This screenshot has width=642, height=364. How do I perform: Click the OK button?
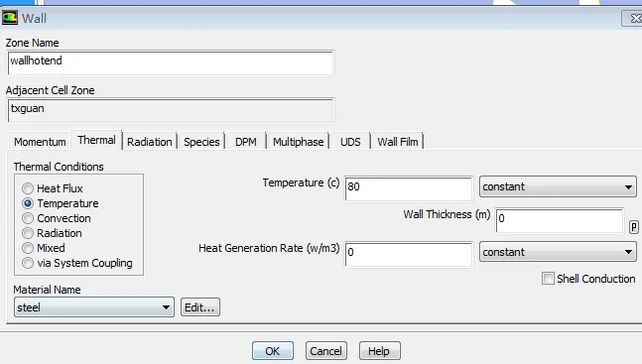point(273,351)
